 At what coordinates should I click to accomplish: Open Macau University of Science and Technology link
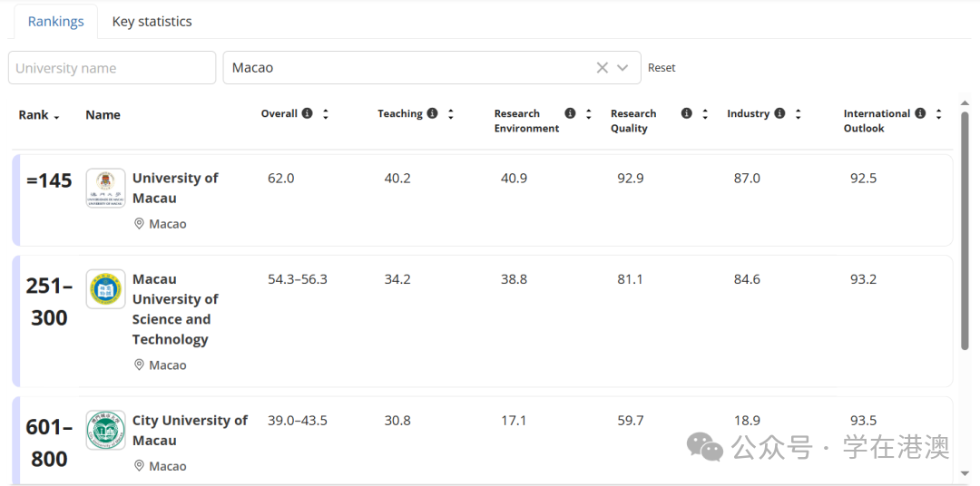pyautogui.click(x=171, y=309)
